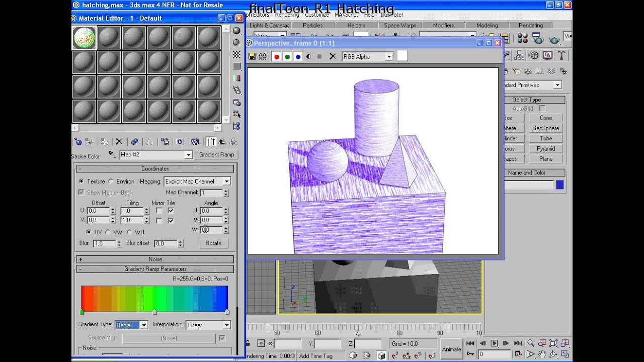Expand Noise rollout
The image size is (644, 362).
[155, 259]
